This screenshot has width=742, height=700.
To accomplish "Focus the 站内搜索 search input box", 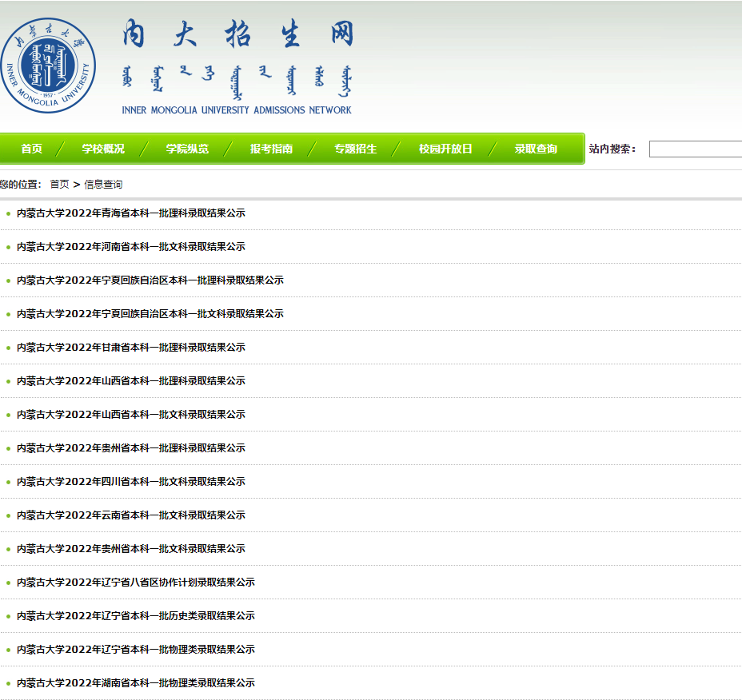I will point(694,149).
